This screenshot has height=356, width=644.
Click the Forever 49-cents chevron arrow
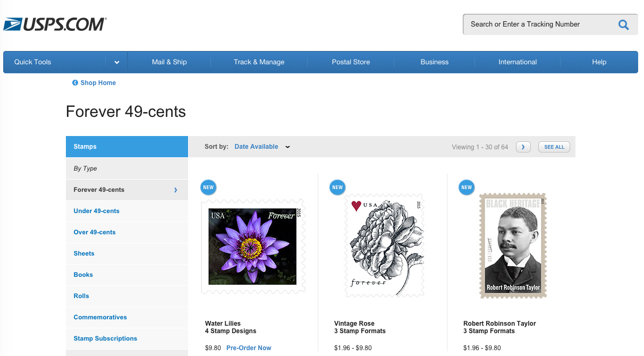(x=176, y=190)
